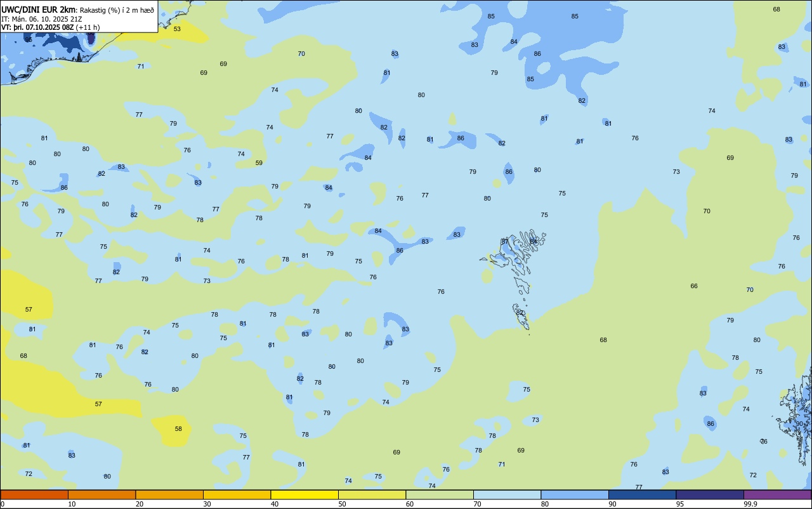The image size is (812, 509).
Task: Click the 50 legend tick label
Action: click(343, 504)
